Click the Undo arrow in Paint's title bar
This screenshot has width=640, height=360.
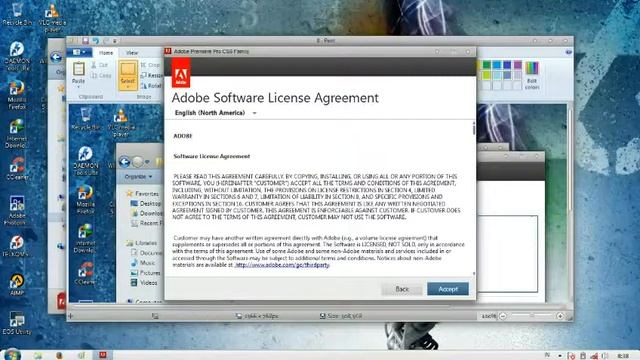96,40
